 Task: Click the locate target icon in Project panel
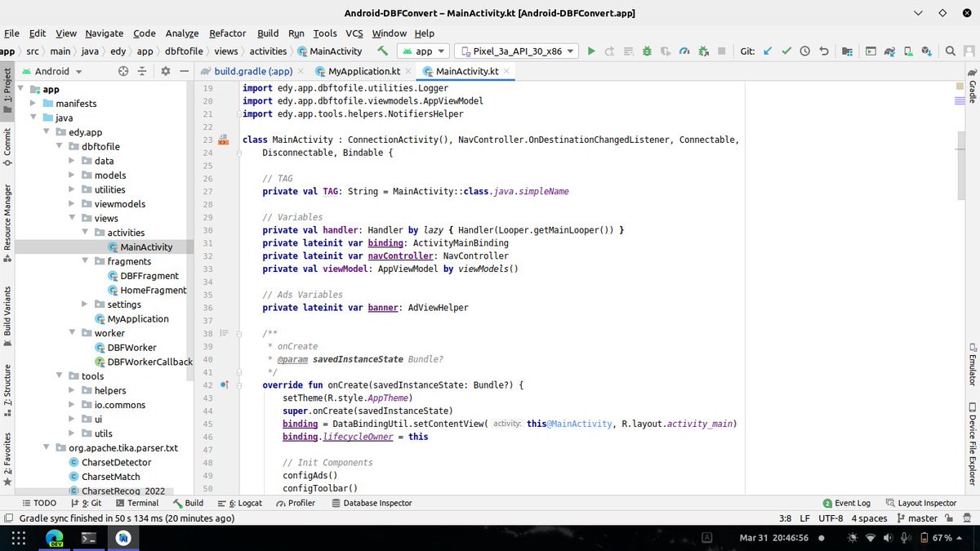tap(123, 71)
